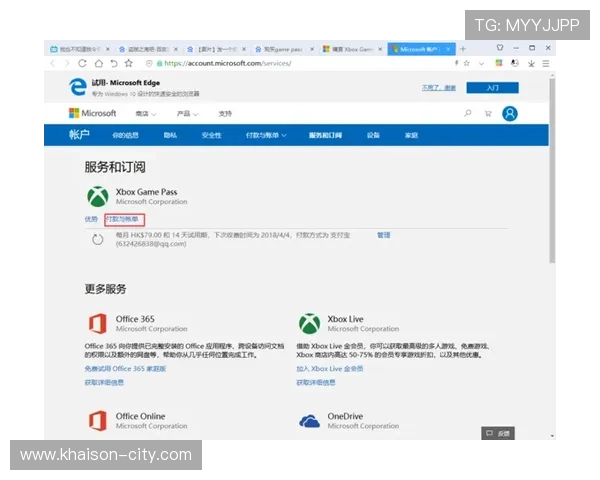Open 家庭 in account nav

(x=411, y=135)
